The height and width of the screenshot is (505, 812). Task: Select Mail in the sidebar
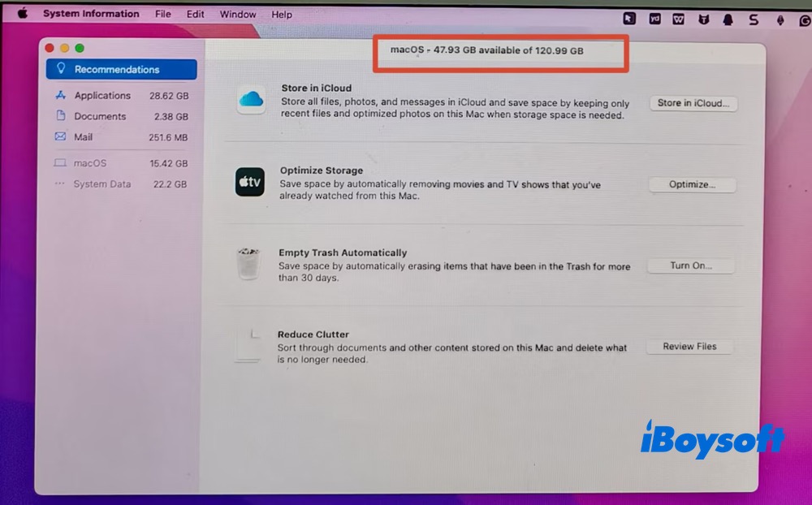pyautogui.click(x=121, y=136)
